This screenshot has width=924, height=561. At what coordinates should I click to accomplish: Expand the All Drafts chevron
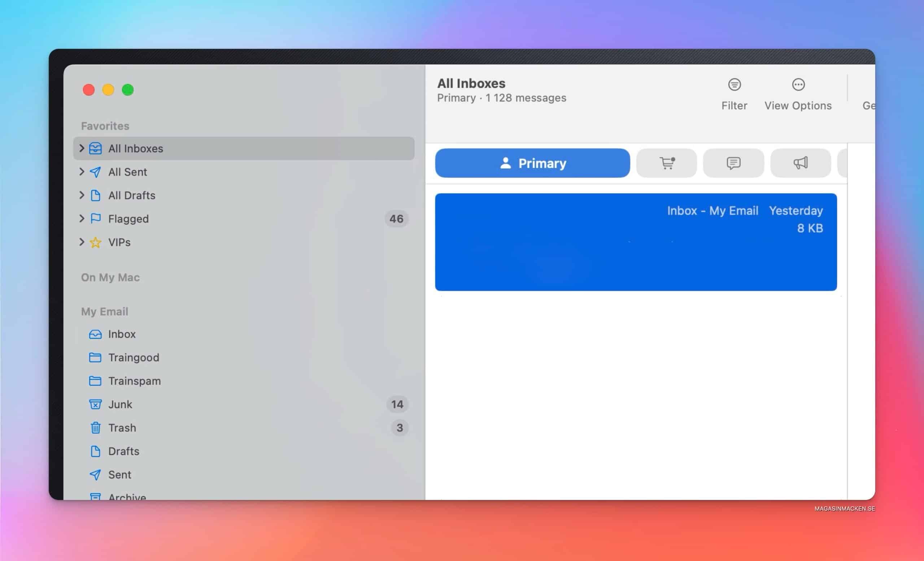pos(81,195)
